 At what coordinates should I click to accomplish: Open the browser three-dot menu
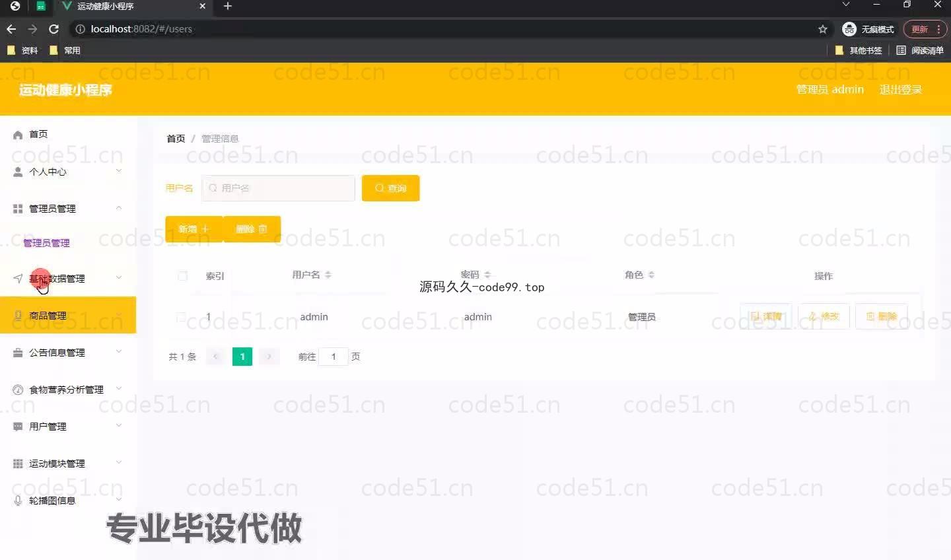pyautogui.click(x=938, y=29)
